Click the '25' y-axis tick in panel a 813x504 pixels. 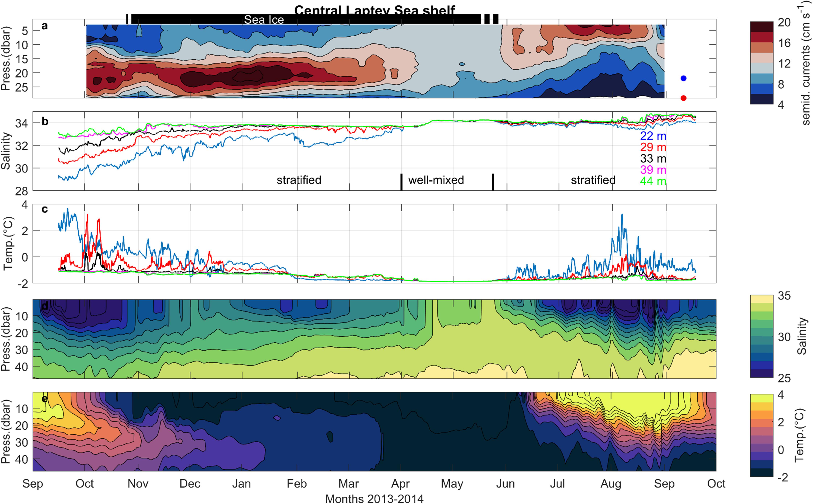[x=21, y=87]
